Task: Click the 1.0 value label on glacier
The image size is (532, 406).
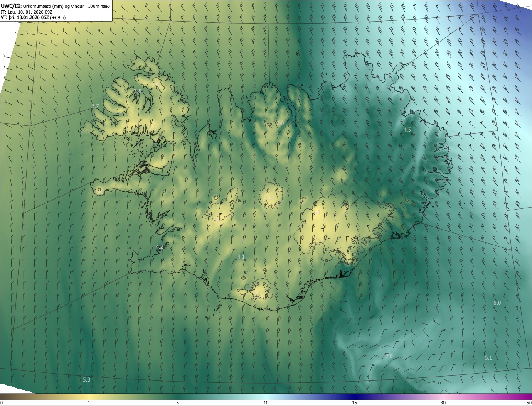Action: click(317, 213)
